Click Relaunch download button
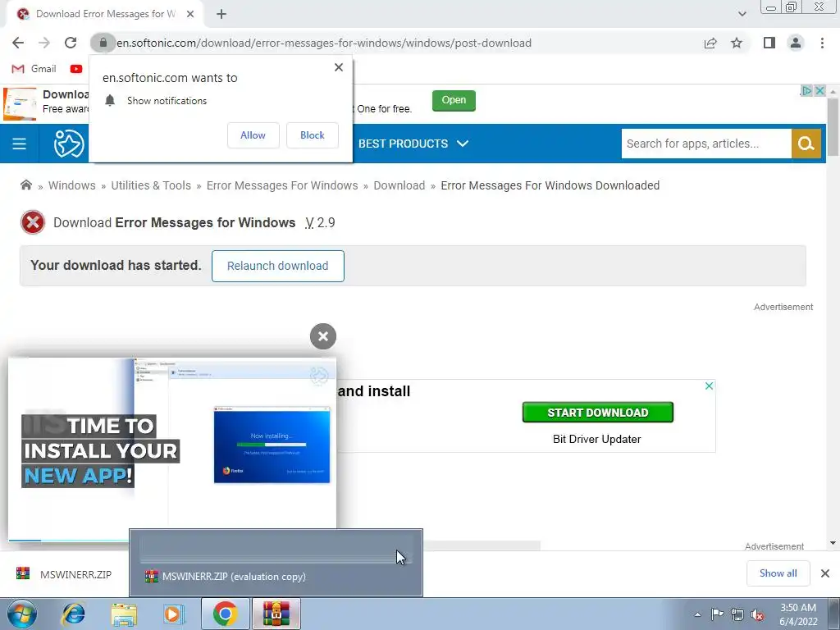840x630 pixels. (x=277, y=266)
